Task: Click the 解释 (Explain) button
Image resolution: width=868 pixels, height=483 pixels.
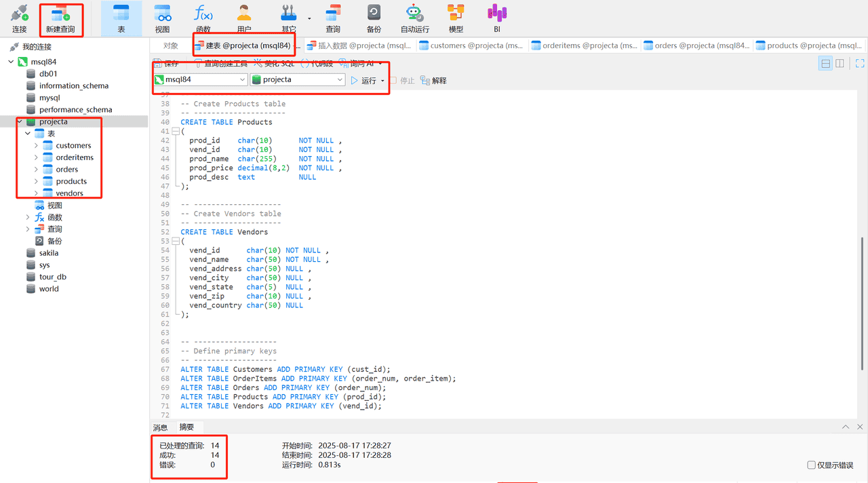Action: click(433, 81)
